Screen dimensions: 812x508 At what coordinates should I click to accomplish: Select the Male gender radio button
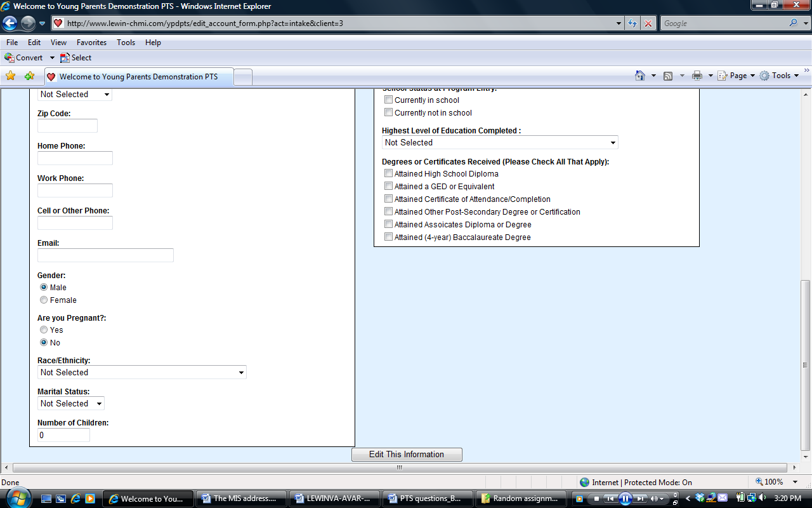[x=44, y=287]
